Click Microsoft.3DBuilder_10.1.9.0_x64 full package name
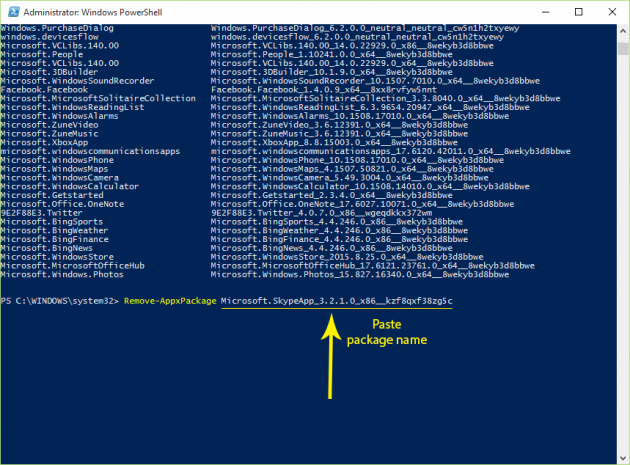630x465 pixels. pyautogui.click(x=332, y=72)
